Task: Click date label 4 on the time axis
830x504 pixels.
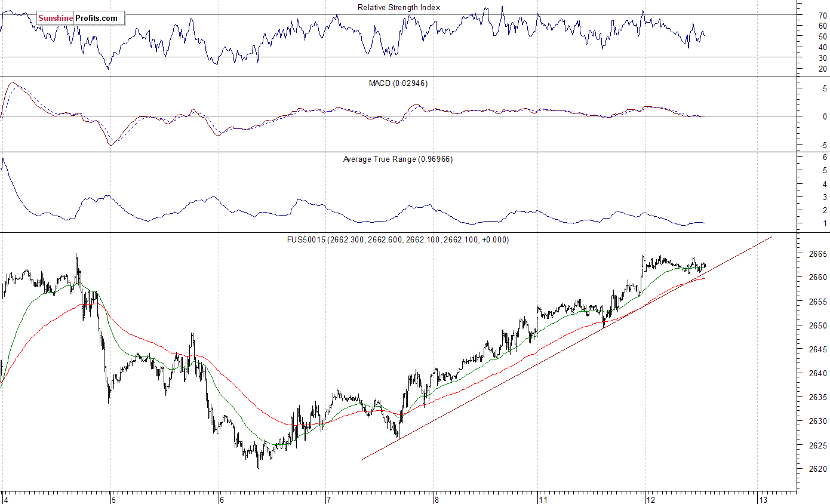Action: click(x=5, y=499)
